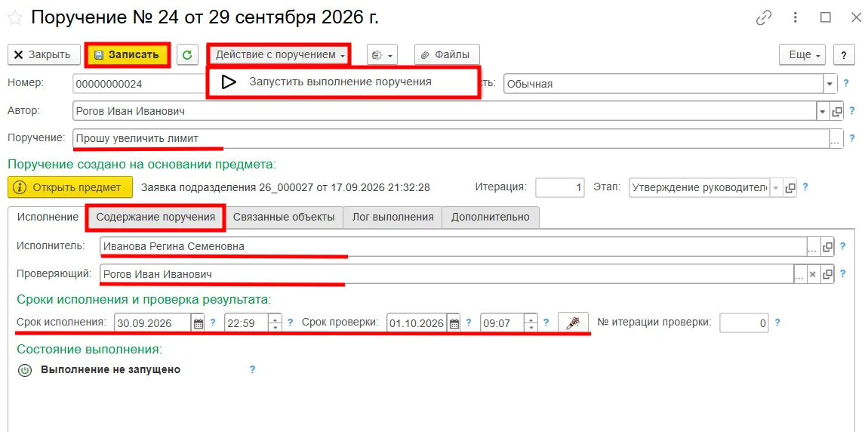This screenshot has width=868, height=432.
Task: Click the Исполнитель field Иванова Регина
Action: [x=453, y=247]
